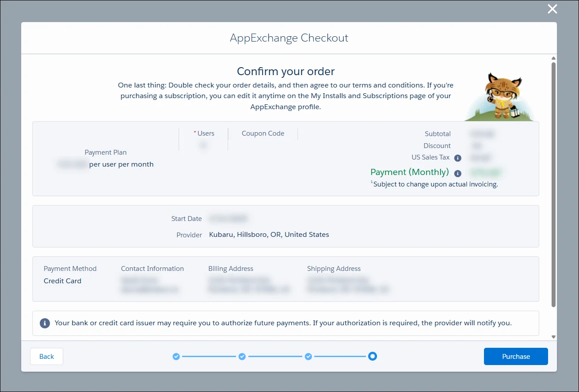Viewport: 579px width, 392px height.
Task: Click 'per user per month' text
Action: [122, 164]
